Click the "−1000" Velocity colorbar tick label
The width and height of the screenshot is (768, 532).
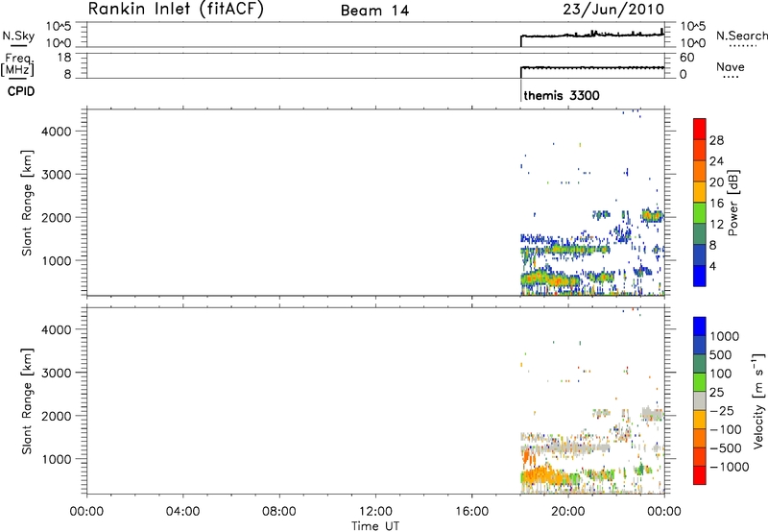[730, 467]
